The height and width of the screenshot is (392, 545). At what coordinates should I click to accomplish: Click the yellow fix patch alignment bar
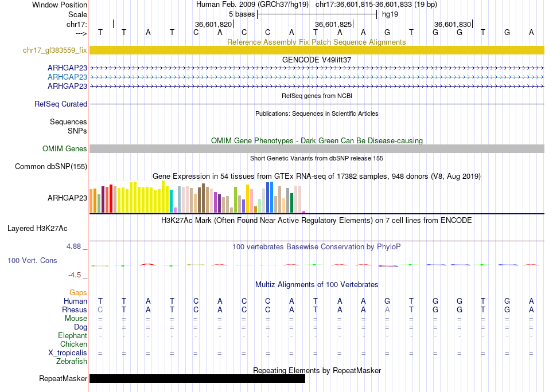317,50
